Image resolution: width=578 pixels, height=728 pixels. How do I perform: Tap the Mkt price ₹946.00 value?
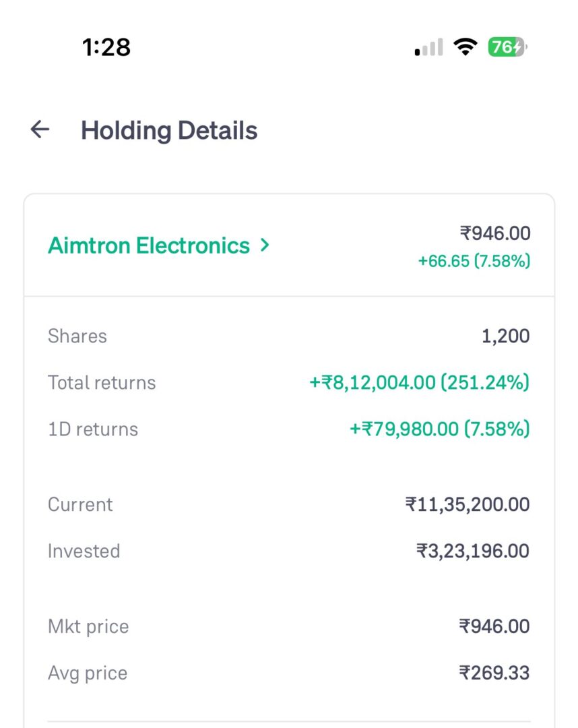pos(494,627)
